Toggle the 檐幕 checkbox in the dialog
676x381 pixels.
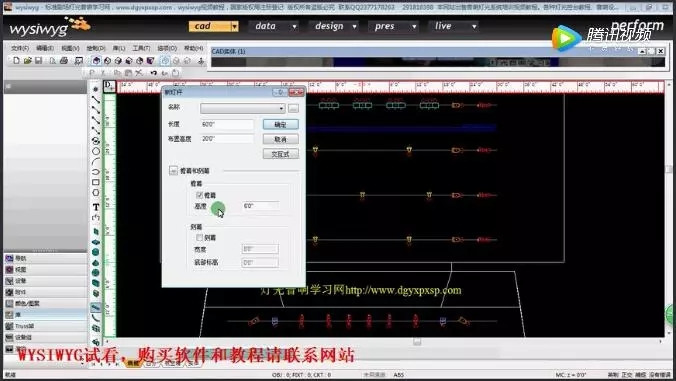point(200,195)
